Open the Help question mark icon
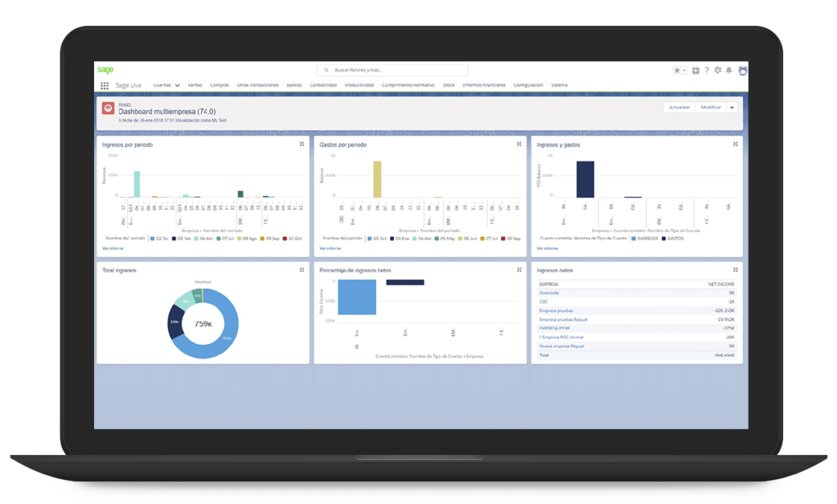This screenshot has height=504, width=837. pos(707,71)
